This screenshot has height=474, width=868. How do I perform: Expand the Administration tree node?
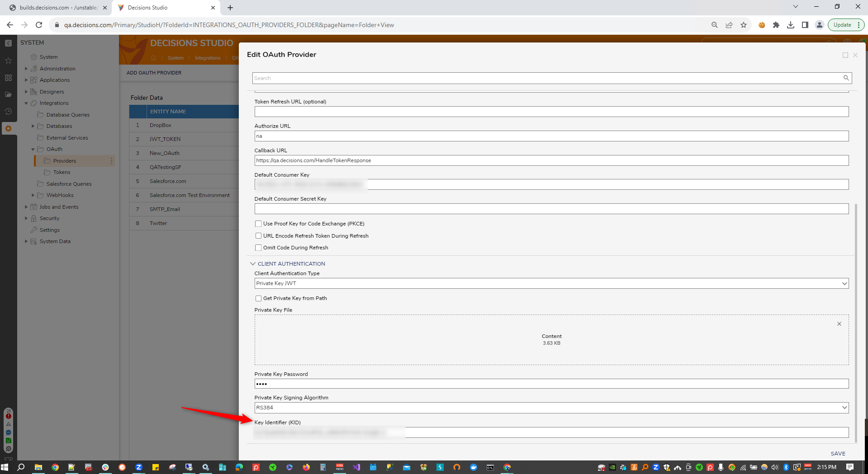click(26, 69)
